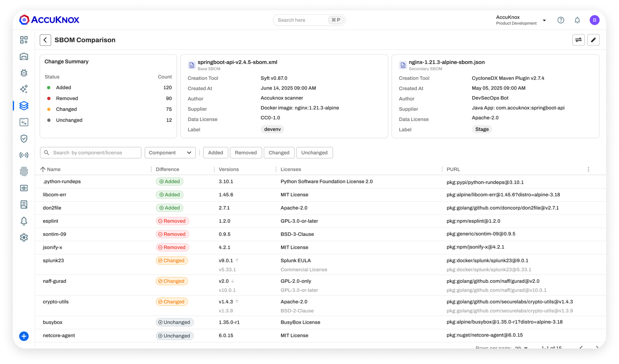Open the Component dropdown
Image resolution: width=619 pixels, height=364 pixels.
170,153
